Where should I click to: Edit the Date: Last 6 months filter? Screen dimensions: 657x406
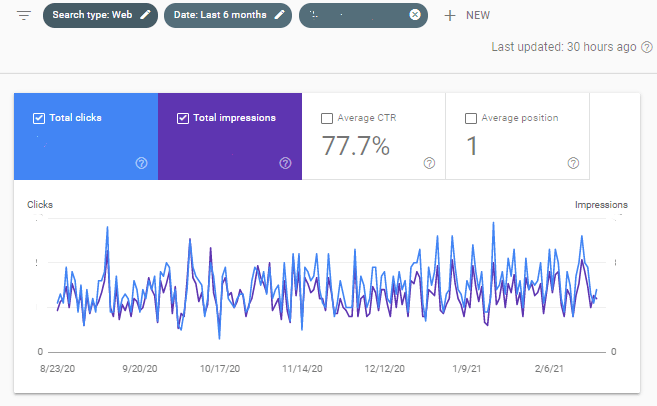point(228,16)
